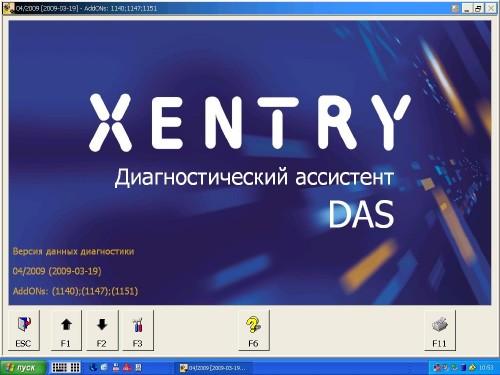Restore down the DAS window
Image resolution: width=500 pixels, height=375 pixels.
478,8
